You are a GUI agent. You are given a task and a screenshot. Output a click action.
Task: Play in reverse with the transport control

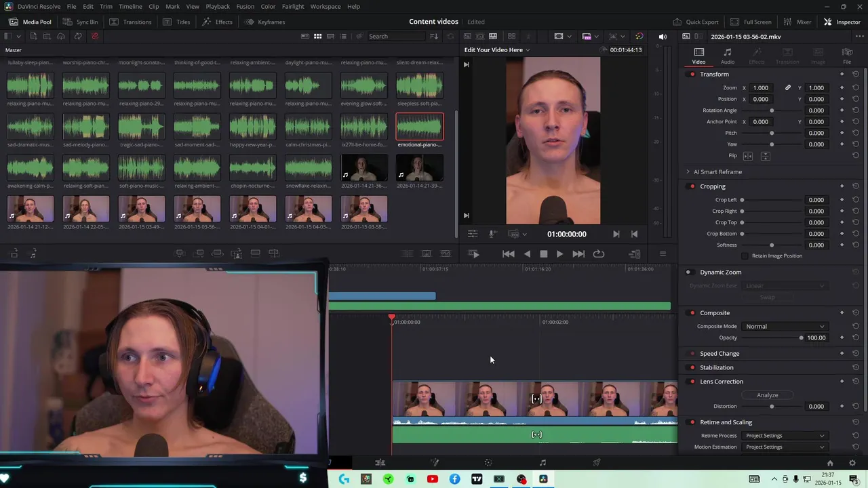coord(527,253)
